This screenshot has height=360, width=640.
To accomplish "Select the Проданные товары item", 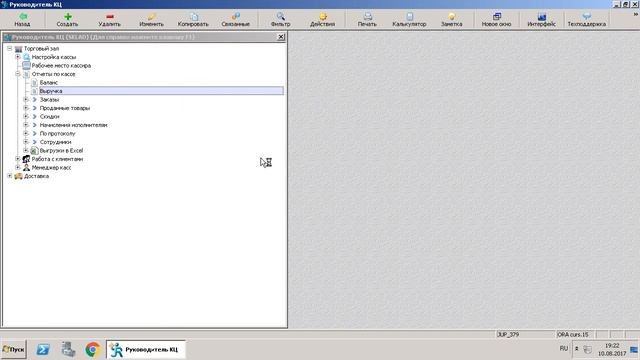I will [x=65, y=108].
